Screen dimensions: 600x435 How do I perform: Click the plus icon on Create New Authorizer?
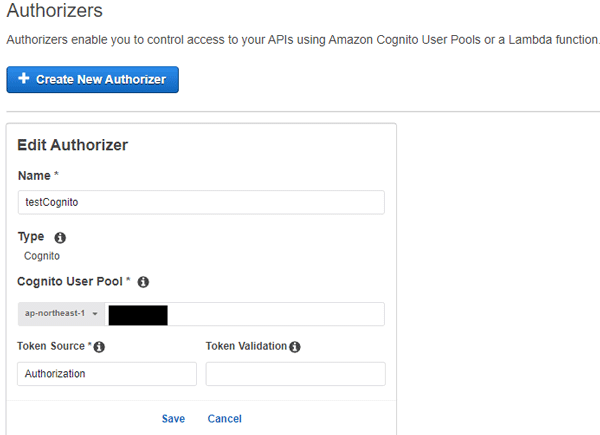(x=24, y=78)
